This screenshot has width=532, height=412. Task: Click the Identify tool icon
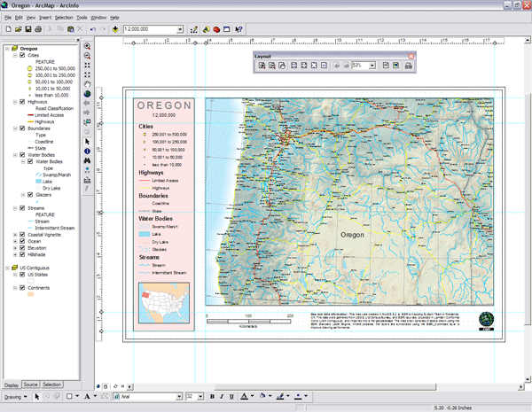tap(87, 151)
